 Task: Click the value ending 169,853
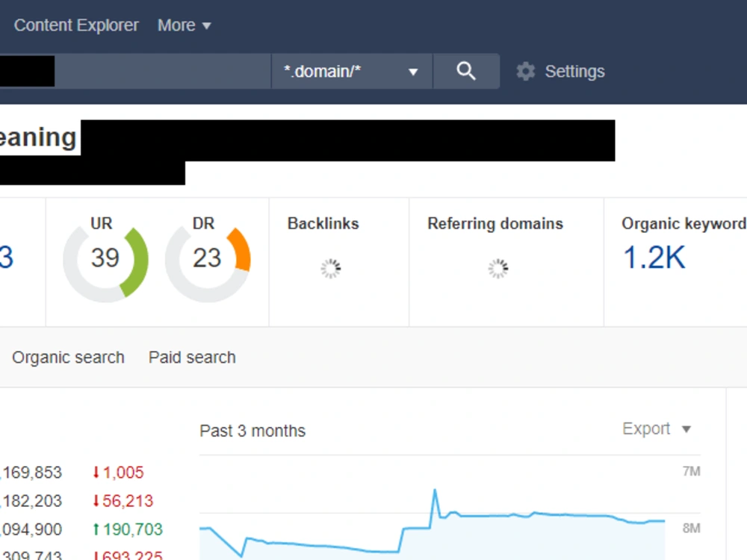point(31,473)
